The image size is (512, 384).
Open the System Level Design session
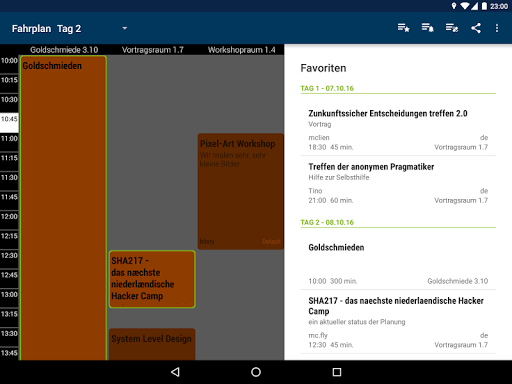tap(152, 344)
